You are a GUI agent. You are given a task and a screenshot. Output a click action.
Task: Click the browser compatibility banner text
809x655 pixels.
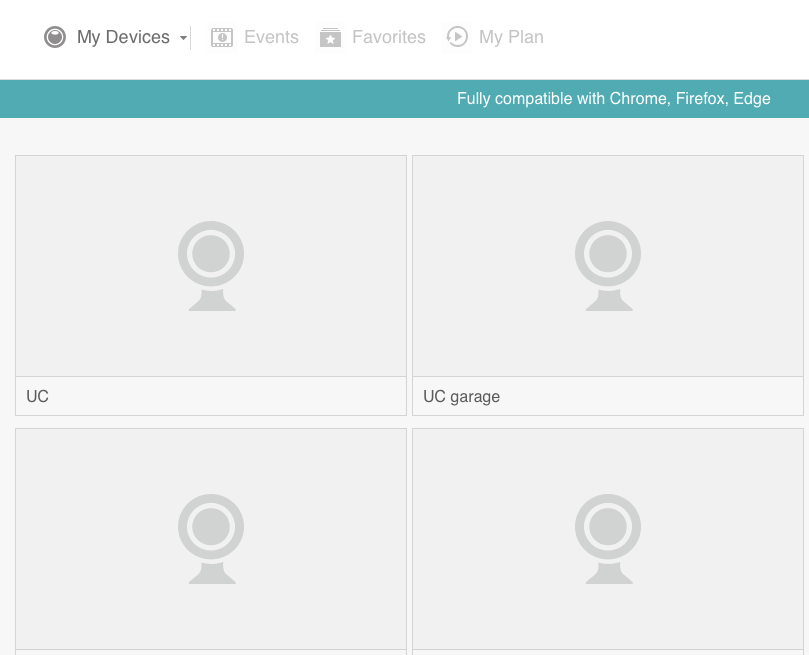pyautogui.click(x=613, y=98)
